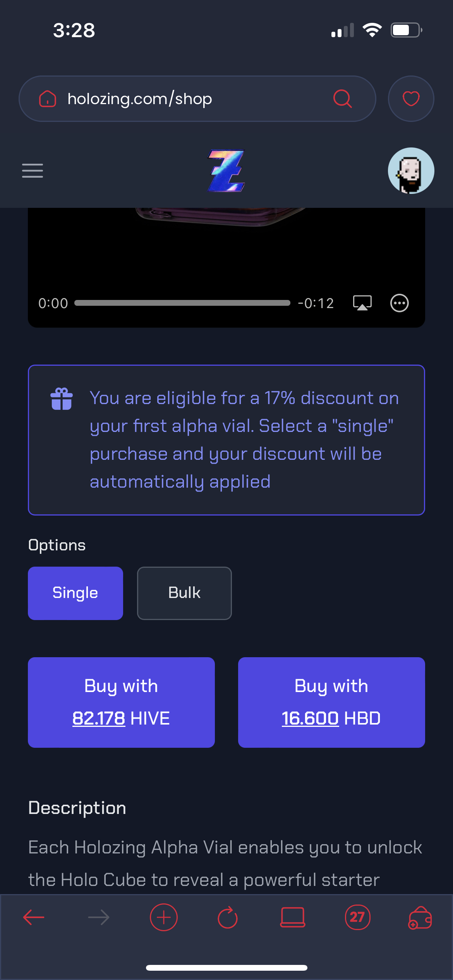Open the gaming controller panel icon
This screenshot has height=980, width=453.
[x=420, y=918]
